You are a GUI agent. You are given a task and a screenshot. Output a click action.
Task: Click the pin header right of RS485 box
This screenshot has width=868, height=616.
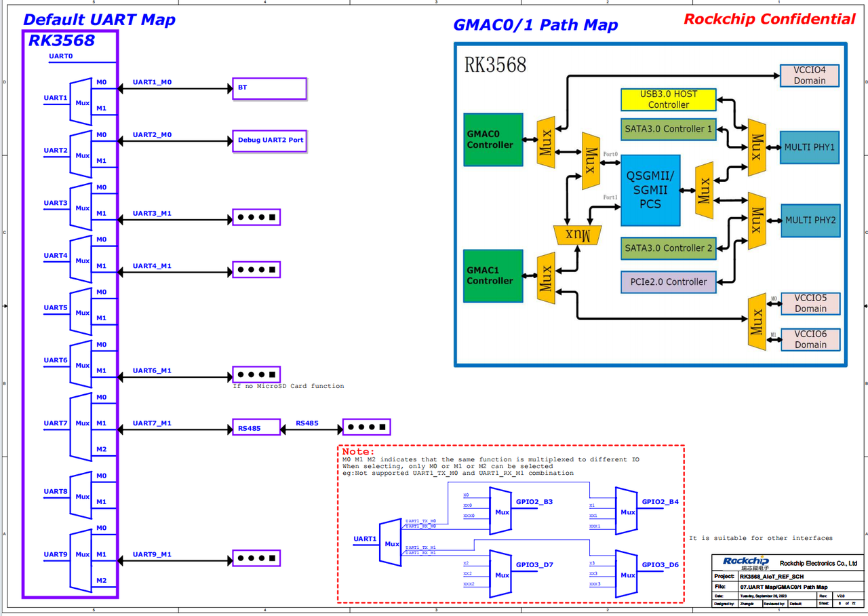coord(366,427)
